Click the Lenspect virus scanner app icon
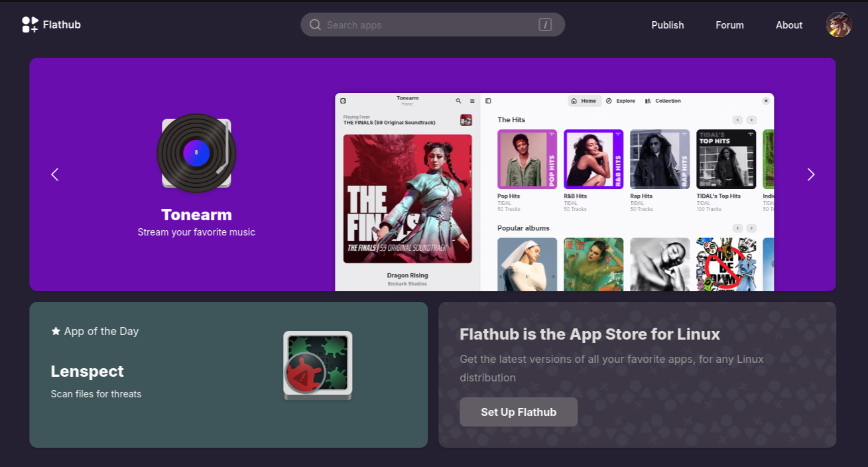 318,366
